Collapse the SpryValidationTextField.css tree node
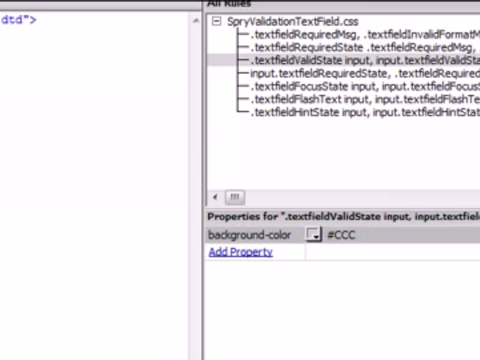480x360 pixels. pyautogui.click(x=217, y=22)
